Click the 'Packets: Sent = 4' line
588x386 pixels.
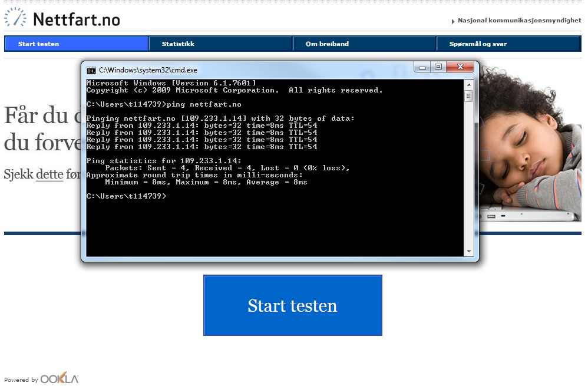(x=227, y=168)
